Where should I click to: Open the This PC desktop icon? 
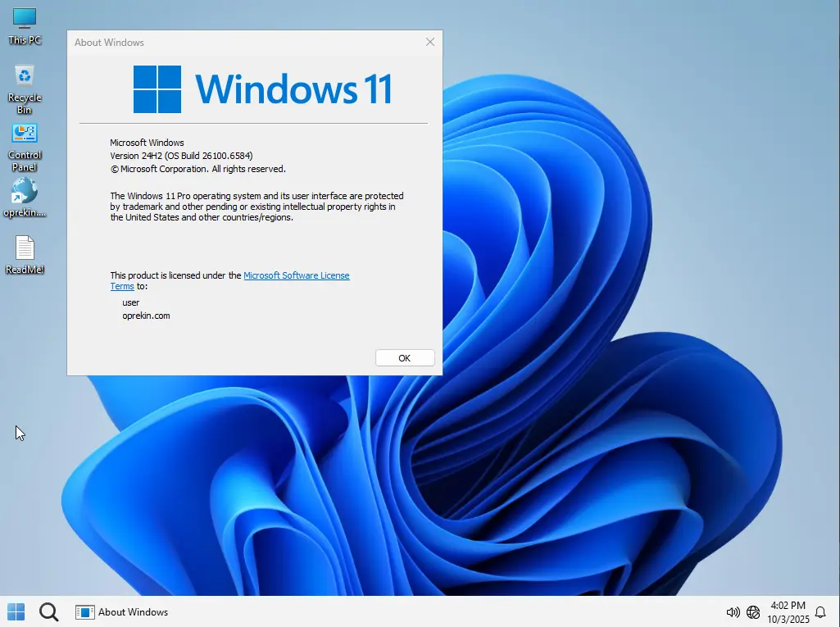[x=24, y=26]
